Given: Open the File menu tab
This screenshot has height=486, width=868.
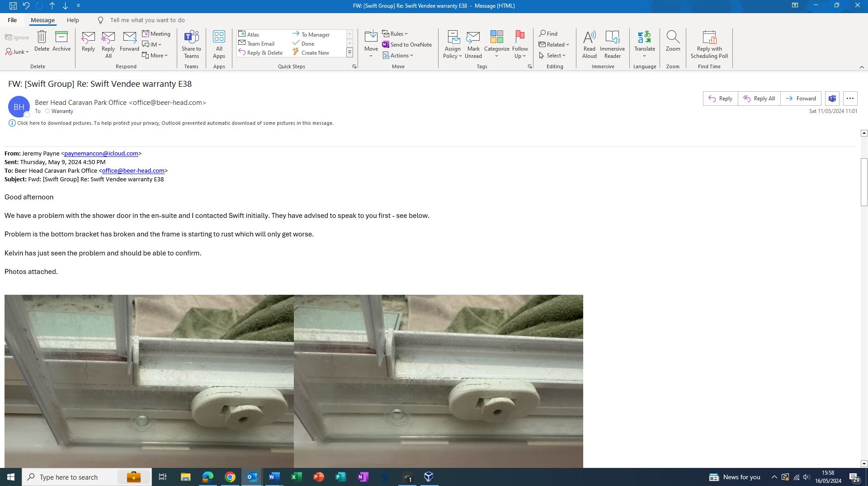Looking at the screenshot, I should pos(12,20).
